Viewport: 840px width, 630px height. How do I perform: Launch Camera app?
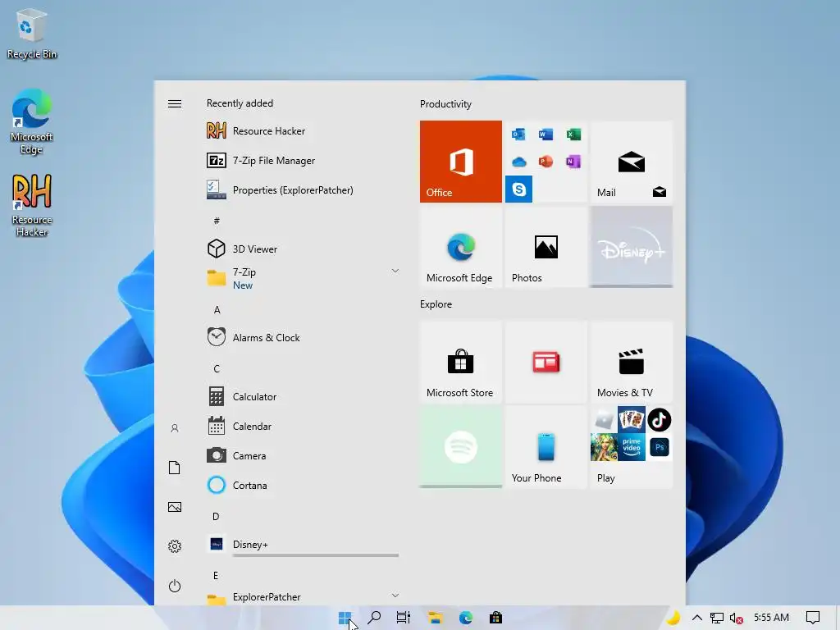(x=303, y=455)
